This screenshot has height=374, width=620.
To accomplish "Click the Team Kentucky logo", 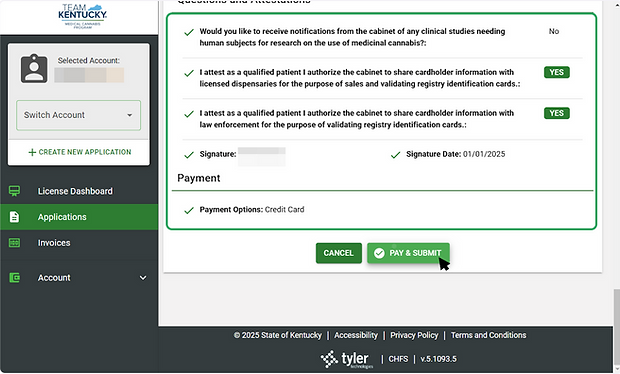I will 82,16.
